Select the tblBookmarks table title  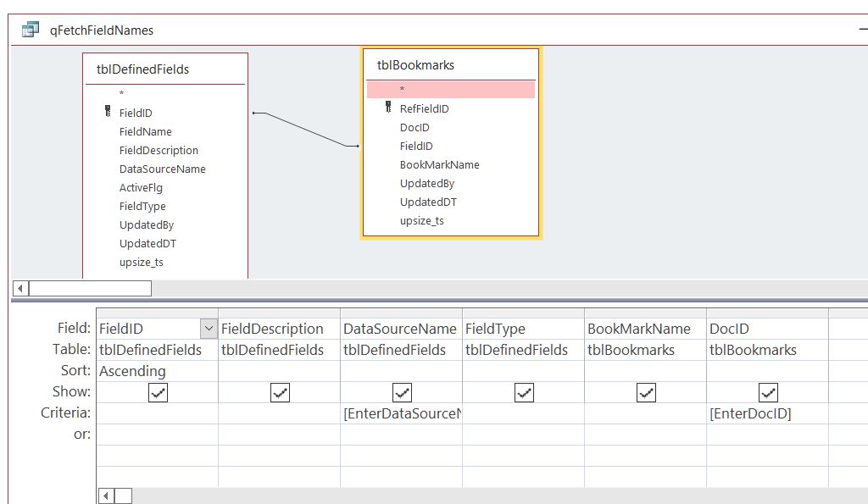point(415,65)
